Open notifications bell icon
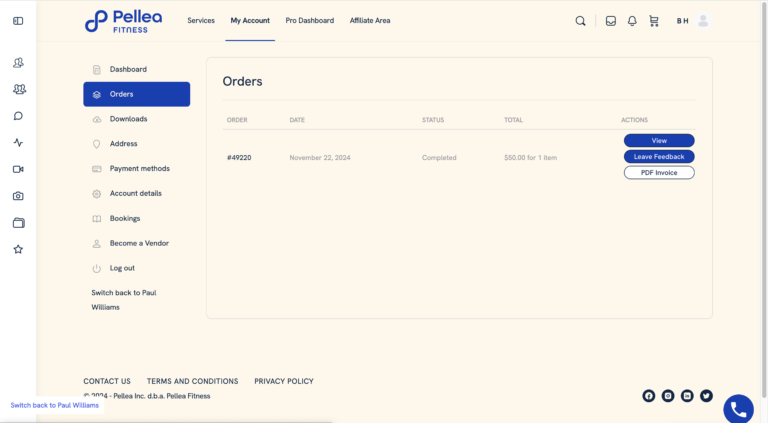Viewport: 768px width, 423px height. click(632, 21)
